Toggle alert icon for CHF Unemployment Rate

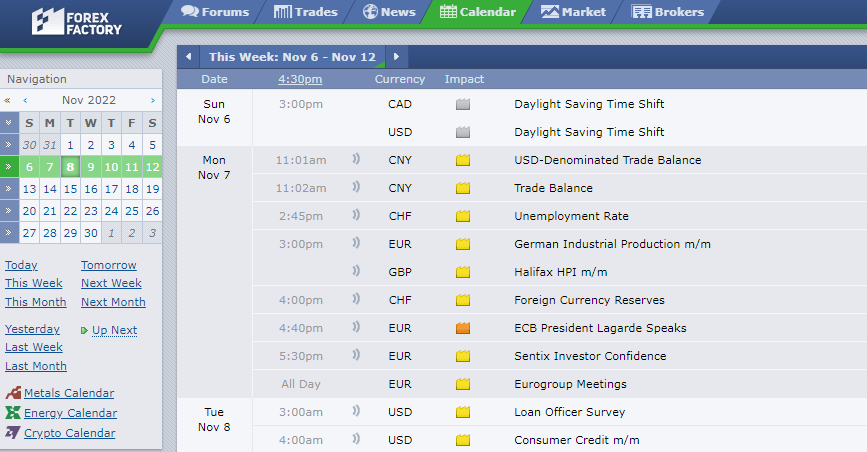click(356, 215)
